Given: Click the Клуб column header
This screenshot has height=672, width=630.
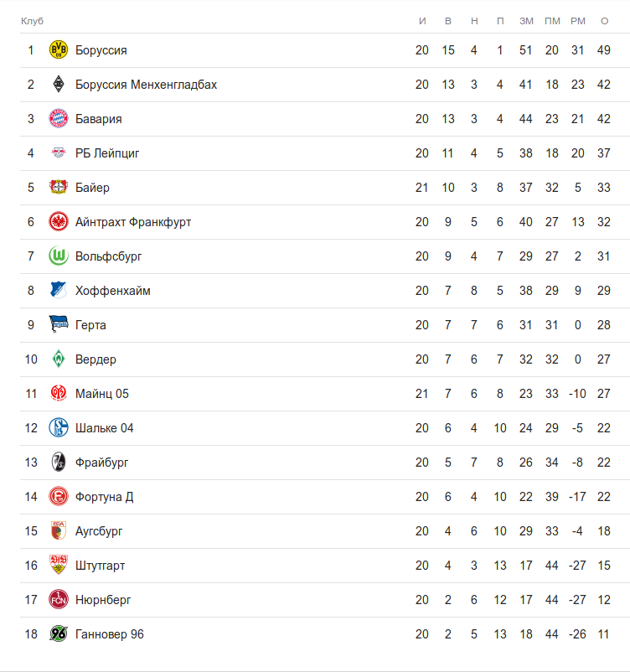Looking at the screenshot, I should 32,20.
